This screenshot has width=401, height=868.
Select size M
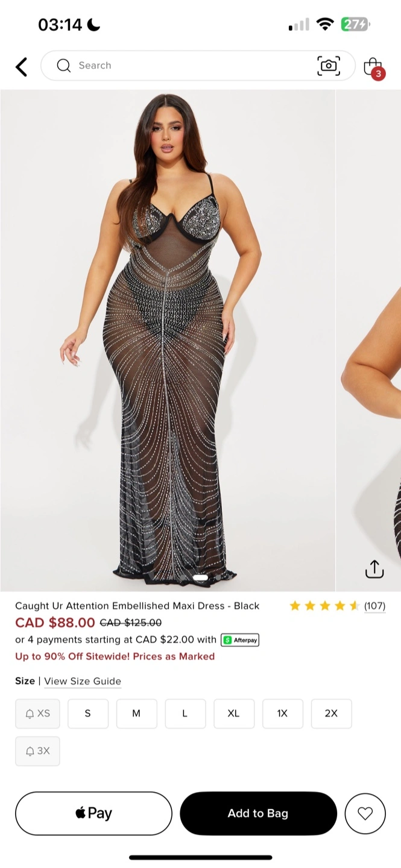click(x=136, y=714)
